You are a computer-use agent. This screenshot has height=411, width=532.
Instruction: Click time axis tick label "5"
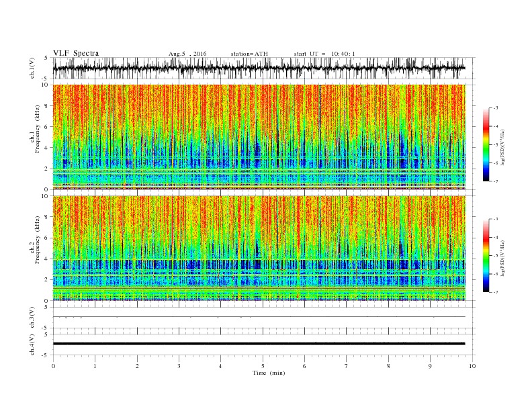point(263,366)
